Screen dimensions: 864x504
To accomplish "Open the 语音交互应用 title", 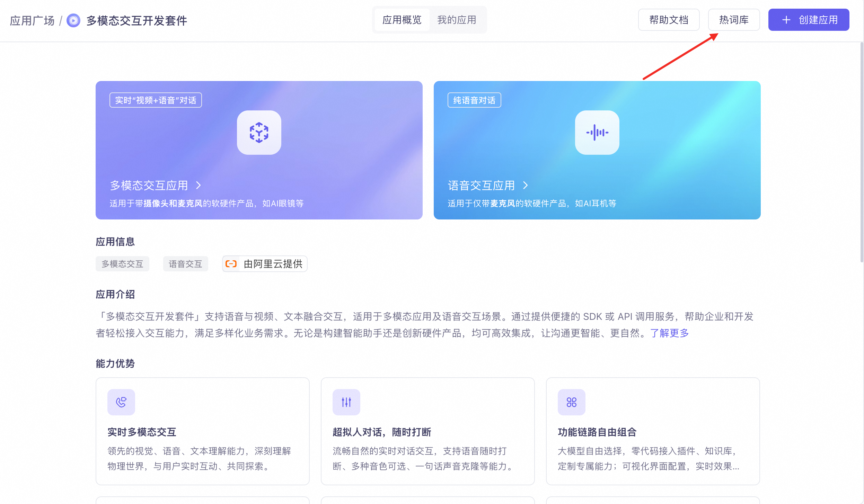I will (x=482, y=186).
